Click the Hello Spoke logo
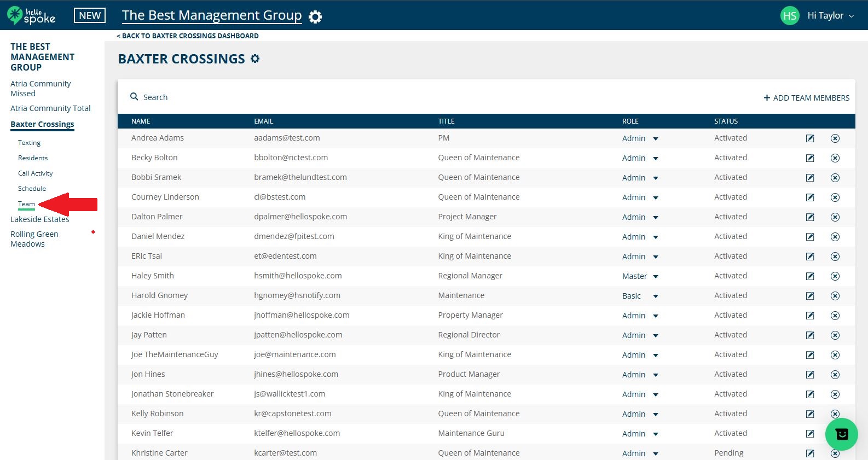 [x=31, y=15]
